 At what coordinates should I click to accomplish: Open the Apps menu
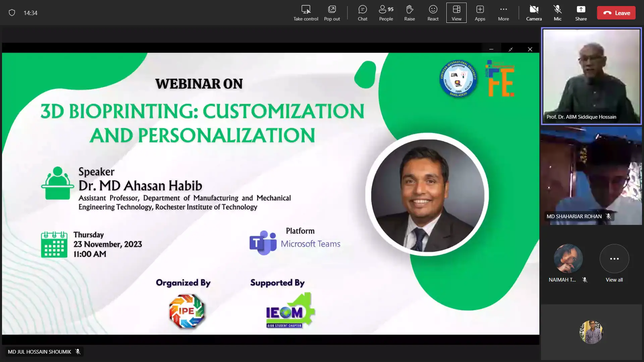click(x=480, y=13)
